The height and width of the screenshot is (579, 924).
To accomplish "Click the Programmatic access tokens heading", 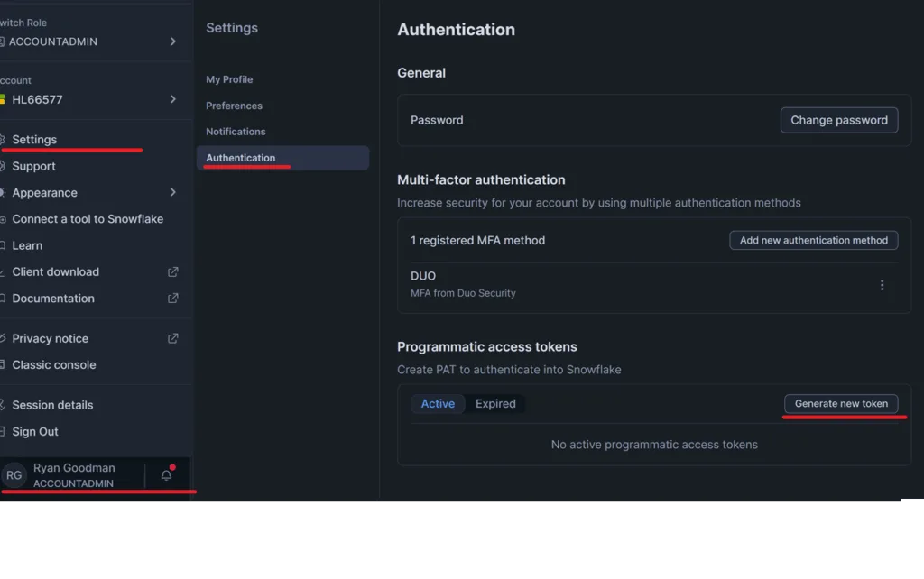I will point(487,347).
